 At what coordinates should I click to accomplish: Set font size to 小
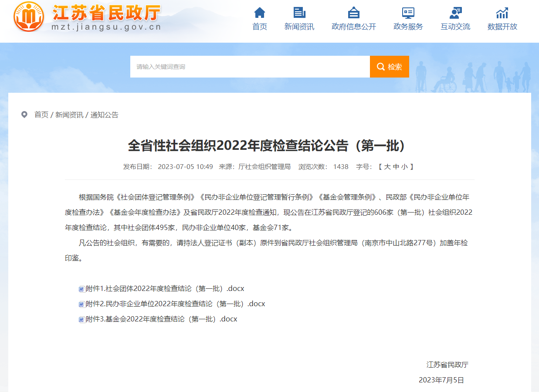[x=404, y=167]
